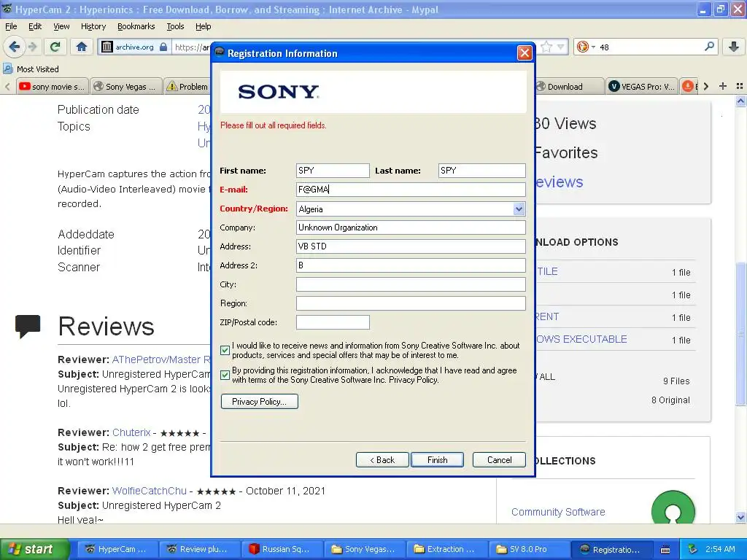Click the First name field
The image size is (747, 560).
333,171
